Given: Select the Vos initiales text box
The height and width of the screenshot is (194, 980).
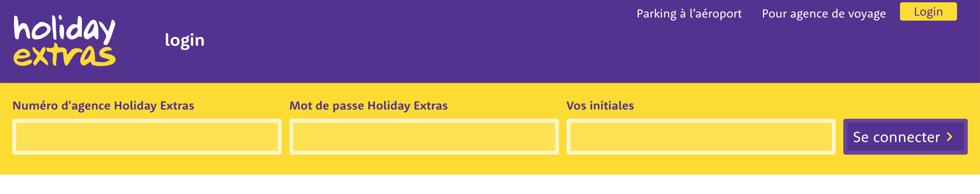Looking at the screenshot, I should click(701, 137).
